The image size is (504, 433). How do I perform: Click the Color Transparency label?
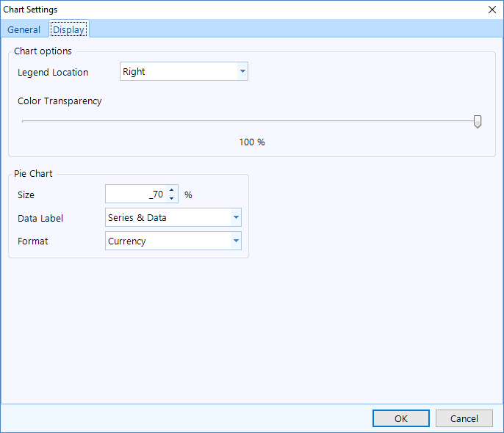(60, 101)
